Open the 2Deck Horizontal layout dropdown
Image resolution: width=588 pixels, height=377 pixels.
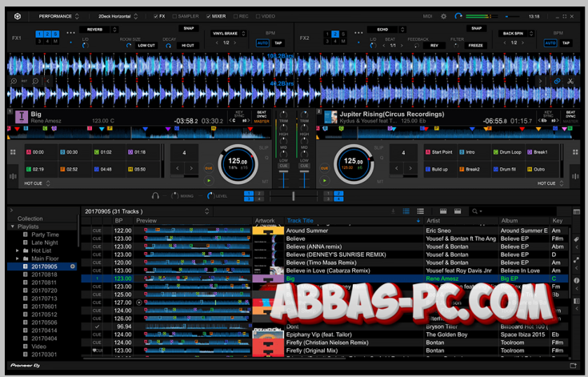tap(118, 17)
